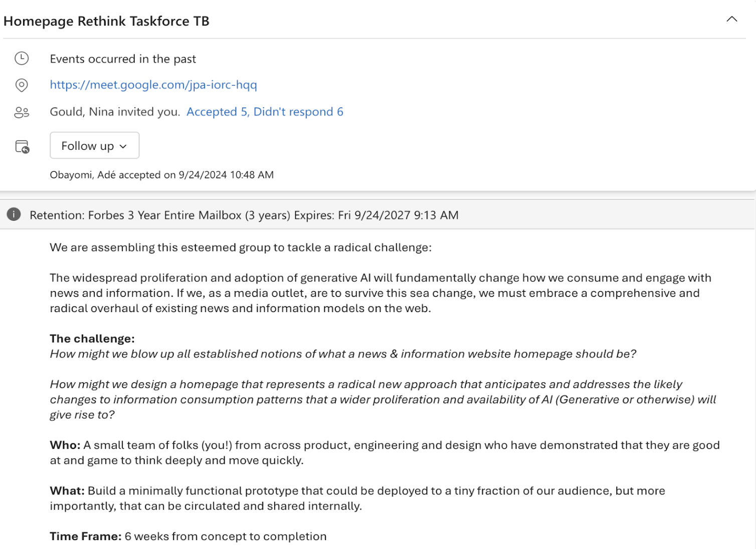This screenshot has width=756, height=549.
Task: Collapse the Homepage Rethink Taskforce header
Action: pyautogui.click(x=731, y=20)
